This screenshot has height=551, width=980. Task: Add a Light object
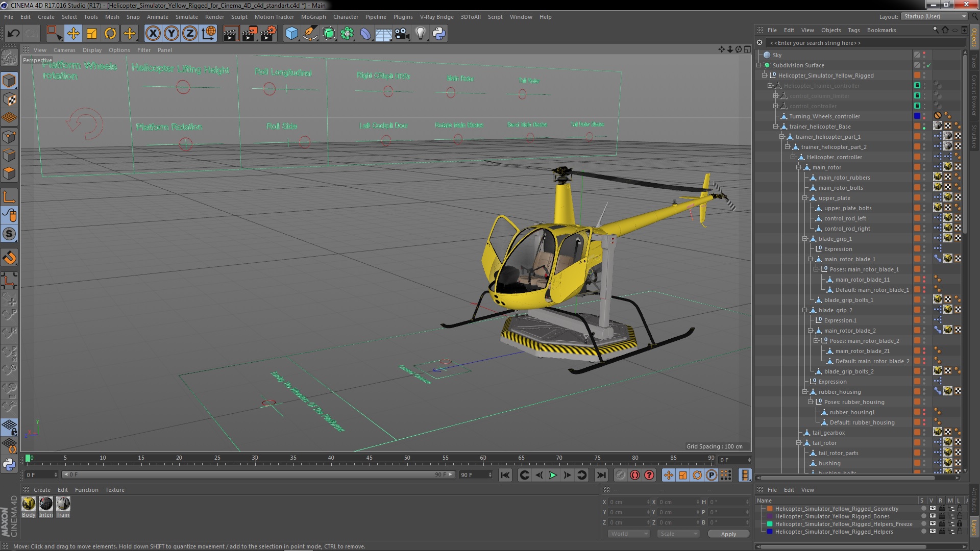tap(421, 34)
